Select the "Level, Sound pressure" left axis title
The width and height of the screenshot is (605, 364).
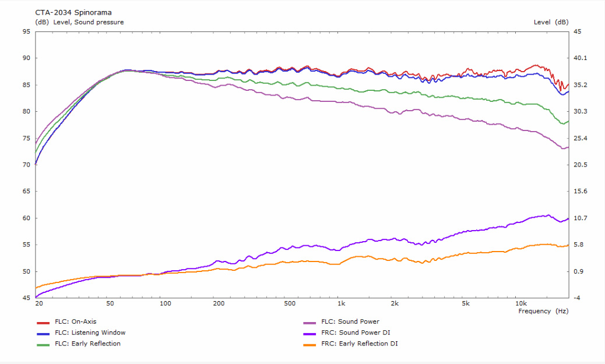tap(88, 22)
